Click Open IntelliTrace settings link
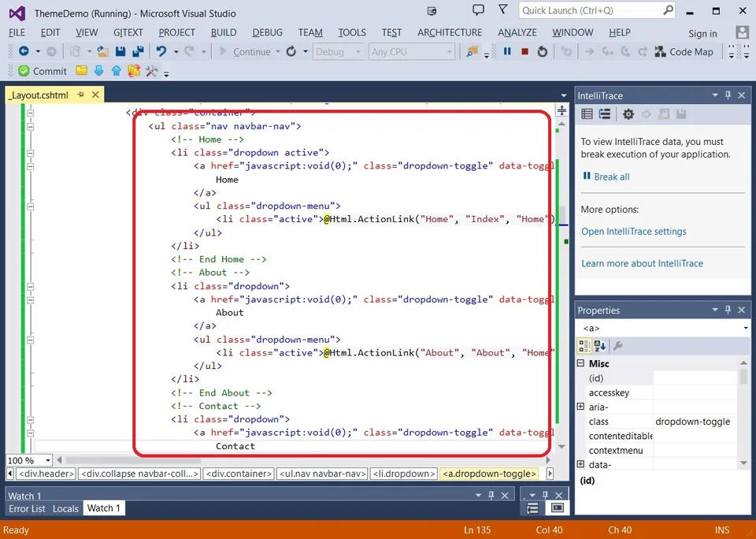This screenshot has width=756, height=539. tap(633, 232)
